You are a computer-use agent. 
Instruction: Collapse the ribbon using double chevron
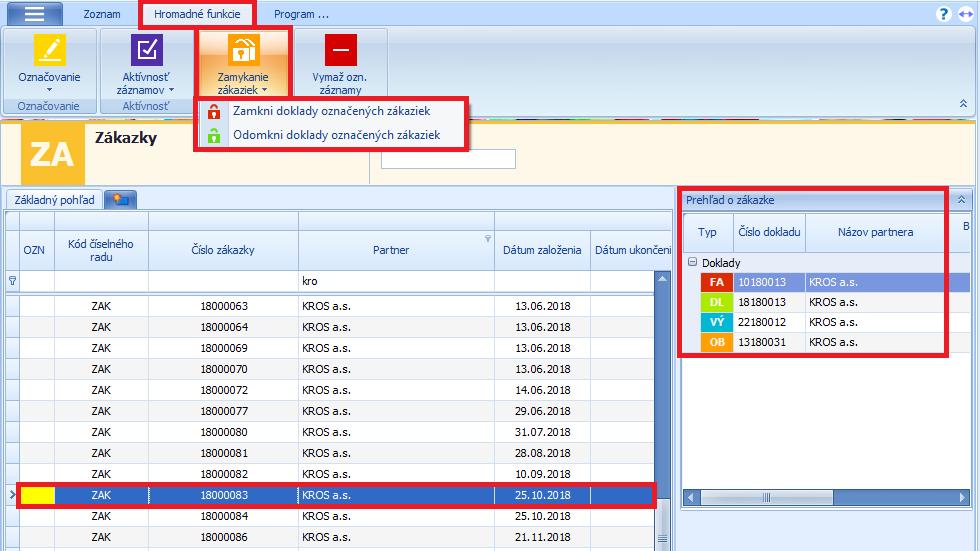(x=963, y=103)
